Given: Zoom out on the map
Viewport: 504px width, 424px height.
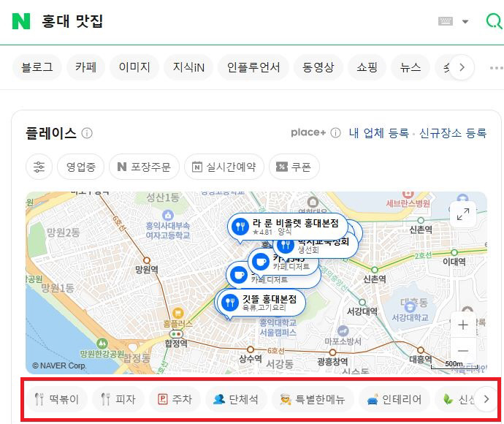Looking at the screenshot, I should 463,351.
